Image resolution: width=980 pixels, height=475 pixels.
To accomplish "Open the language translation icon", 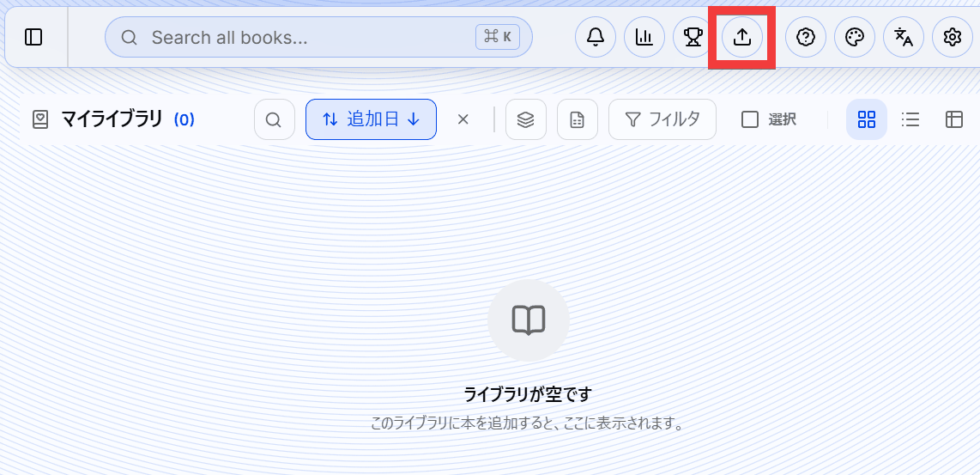I will click(903, 38).
